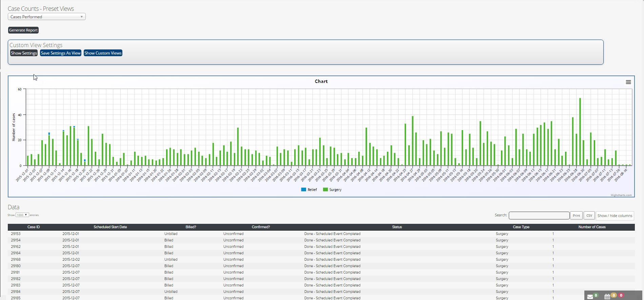Image resolution: width=644 pixels, height=300 pixels.
Task: Focus the table Search input field
Action: tap(539, 215)
